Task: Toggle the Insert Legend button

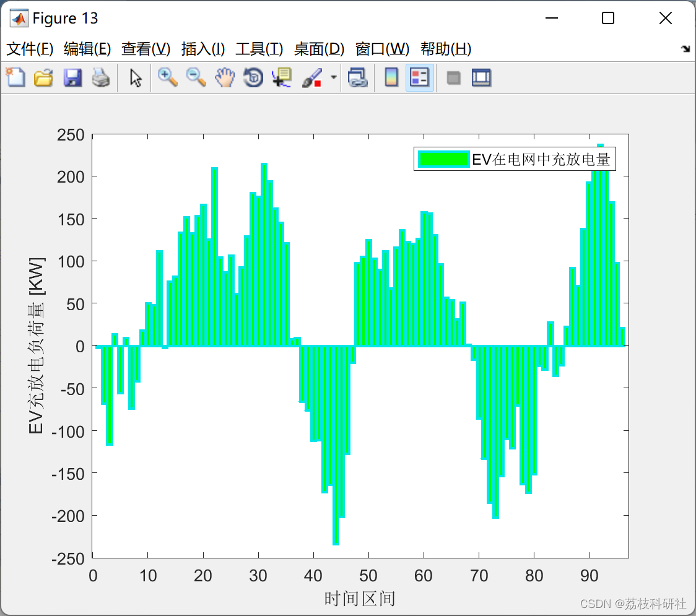Action: tap(419, 77)
